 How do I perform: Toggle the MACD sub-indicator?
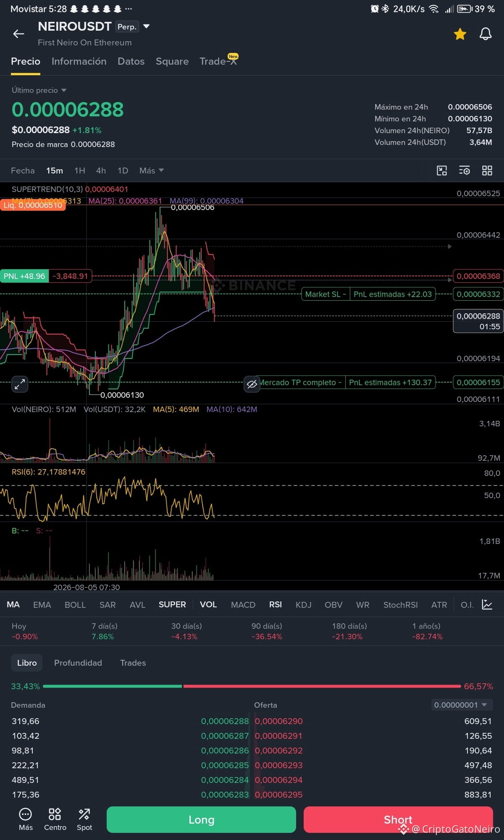[243, 604]
